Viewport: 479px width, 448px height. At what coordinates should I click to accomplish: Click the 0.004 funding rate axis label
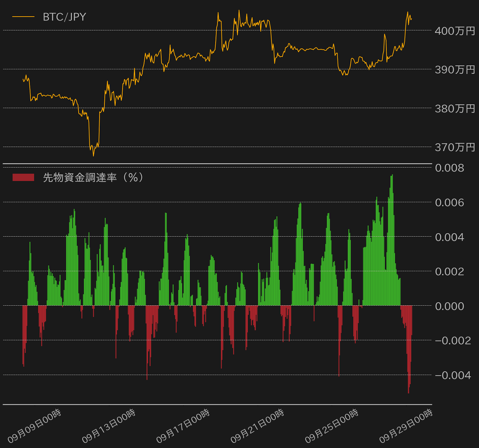click(449, 237)
